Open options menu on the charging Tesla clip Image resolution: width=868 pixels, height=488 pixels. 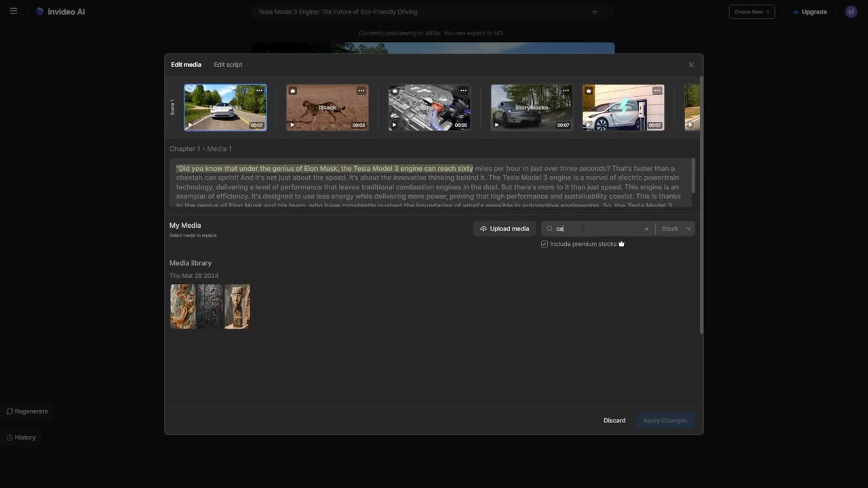(657, 91)
